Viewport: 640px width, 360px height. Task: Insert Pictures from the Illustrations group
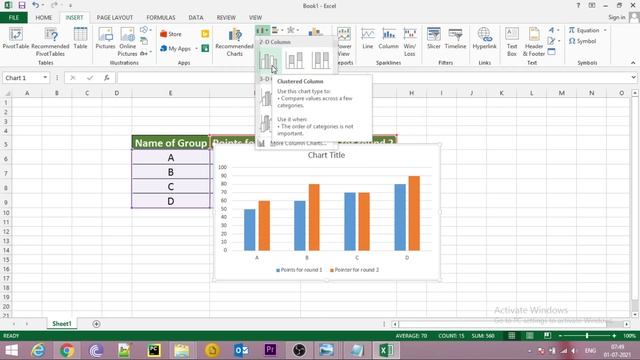pyautogui.click(x=105, y=39)
